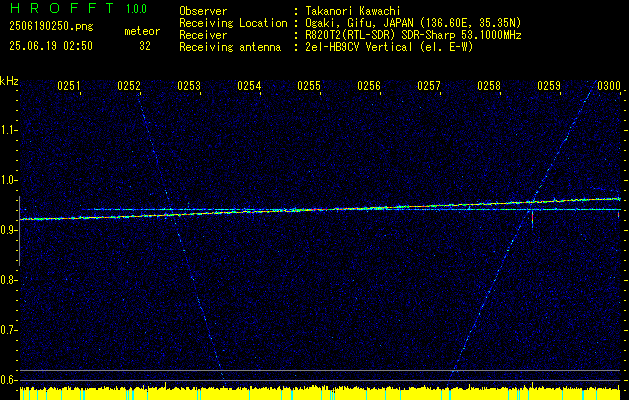Screen dimensions: 629x400
Task: Click the antenna text 2el-HB9CV Vertical
Action: coord(359,47)
